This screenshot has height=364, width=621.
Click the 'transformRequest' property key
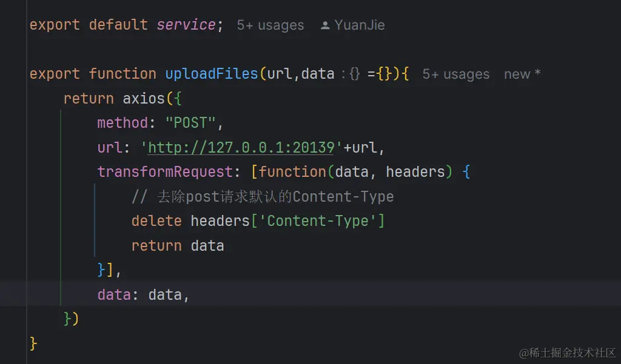[165, 172]
